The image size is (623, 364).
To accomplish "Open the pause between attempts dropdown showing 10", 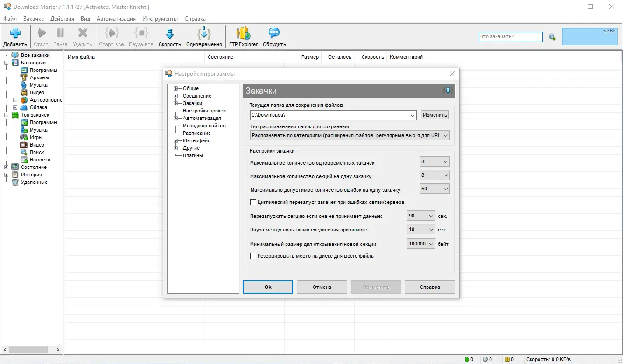I will tap(421, 230).
